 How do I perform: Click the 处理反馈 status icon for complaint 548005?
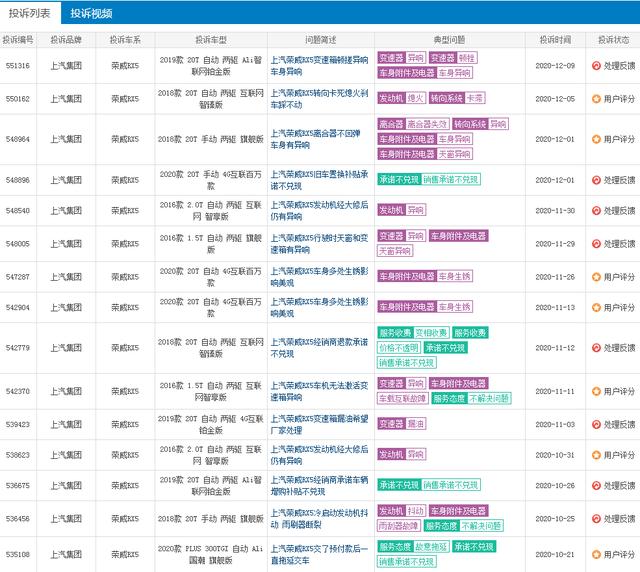(596, 244)
